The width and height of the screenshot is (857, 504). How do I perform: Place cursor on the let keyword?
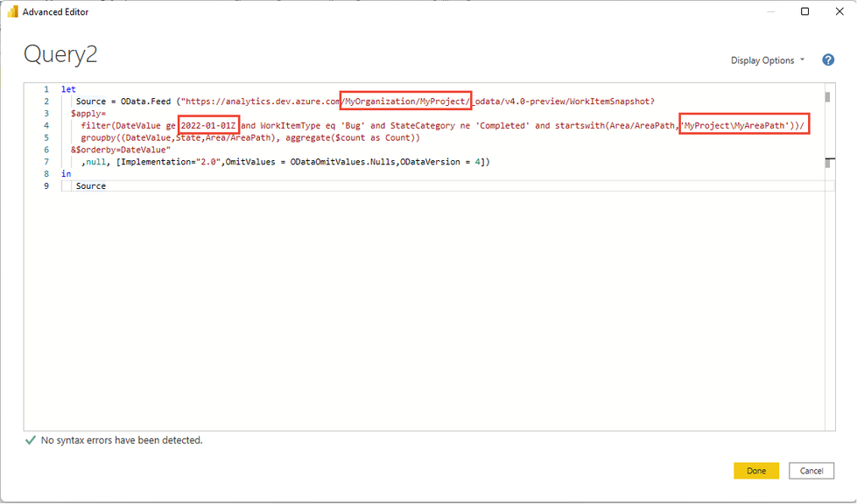[x=67, y=88]
